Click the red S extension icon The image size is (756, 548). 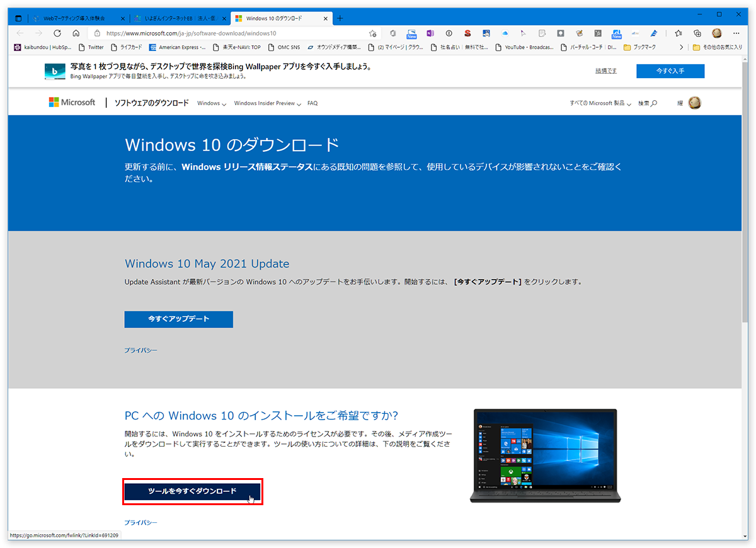pyautogui.click(x=467, y=33)
